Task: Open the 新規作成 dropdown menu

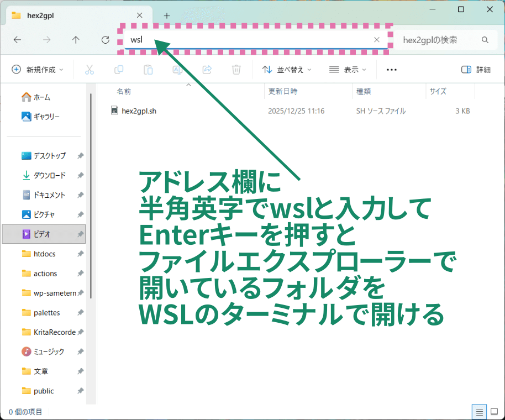Action: 38,70
